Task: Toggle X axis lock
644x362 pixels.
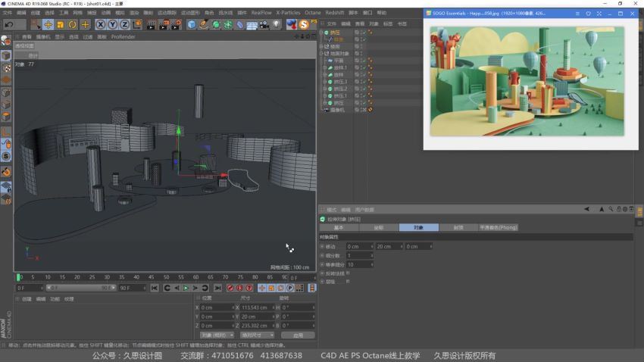Action: click(x=100, y=25)
